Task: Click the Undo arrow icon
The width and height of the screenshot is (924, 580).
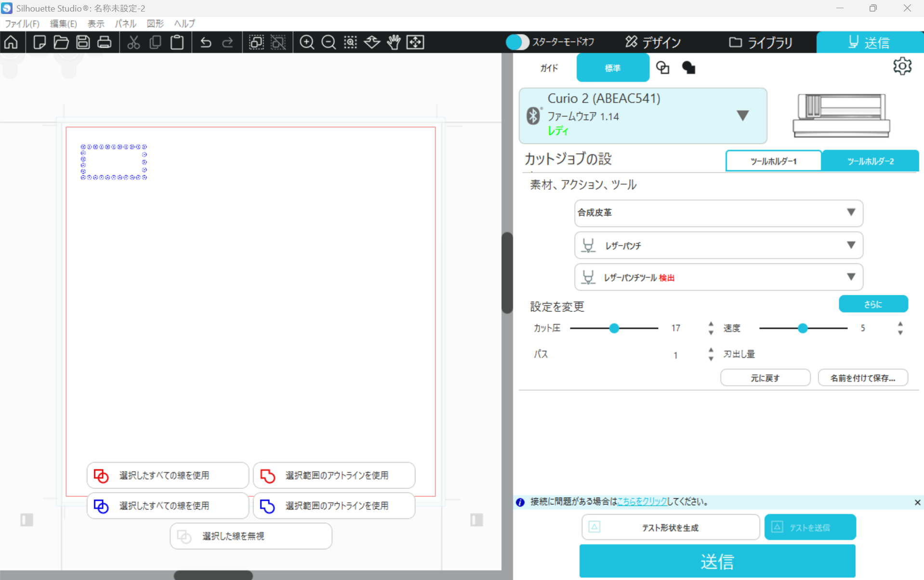Action: (206, 42)
